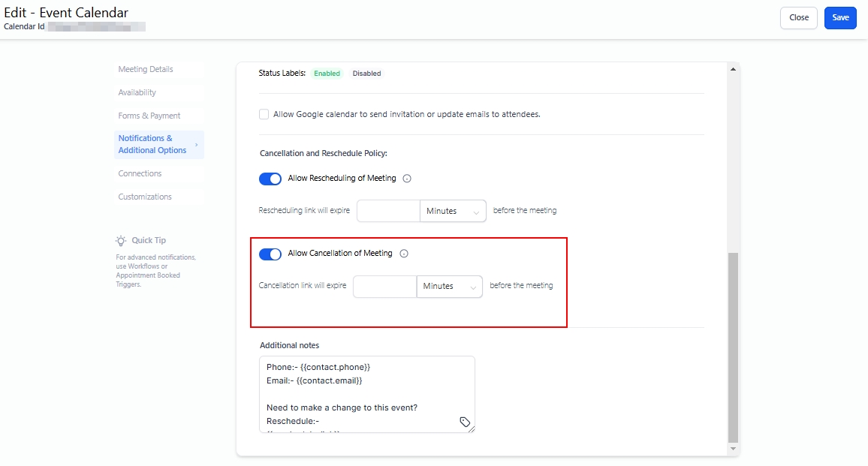Go to Meeting Details section

click(x=146, y=69)
